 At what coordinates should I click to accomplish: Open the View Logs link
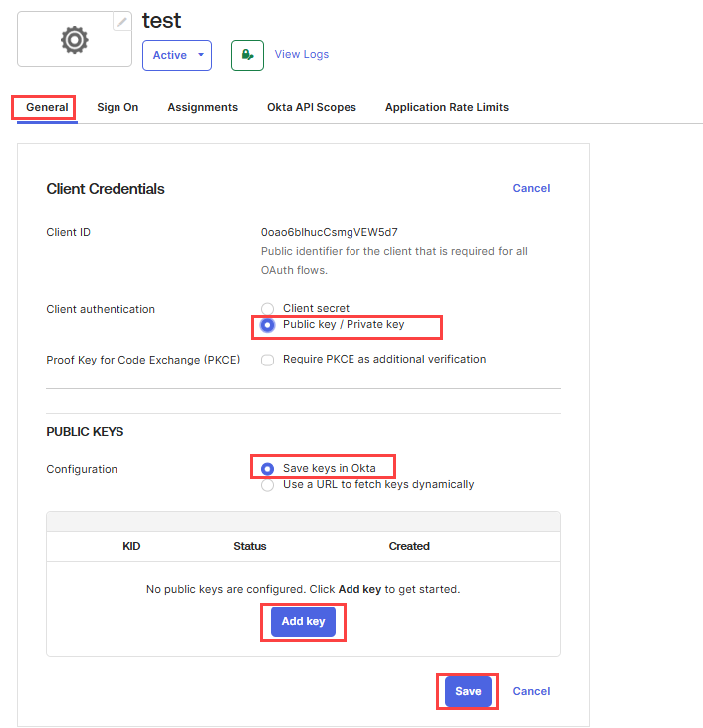tap(301, 54)
